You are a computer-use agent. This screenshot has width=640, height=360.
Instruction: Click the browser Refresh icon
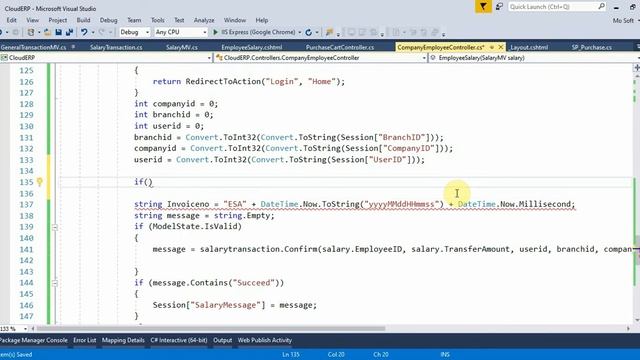pyautogui.click(x=309, y=32)
